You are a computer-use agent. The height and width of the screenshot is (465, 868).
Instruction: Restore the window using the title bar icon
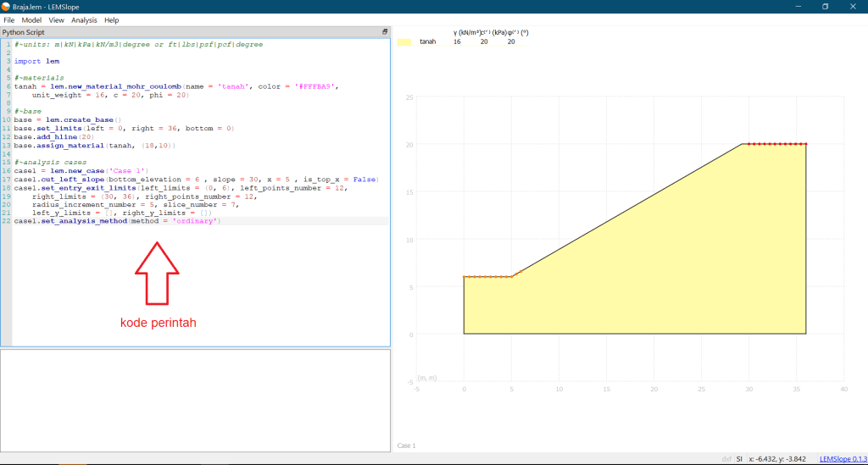click(825, 6)
